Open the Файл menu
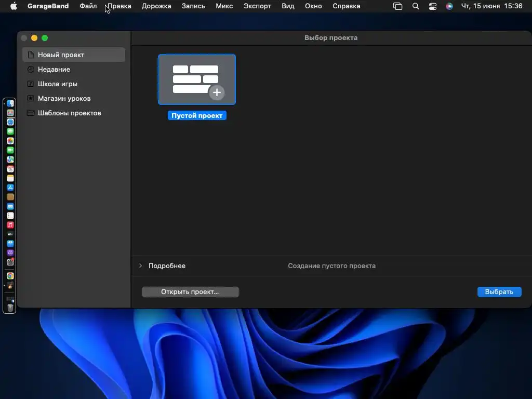The image size is (532, 399). 88,6
